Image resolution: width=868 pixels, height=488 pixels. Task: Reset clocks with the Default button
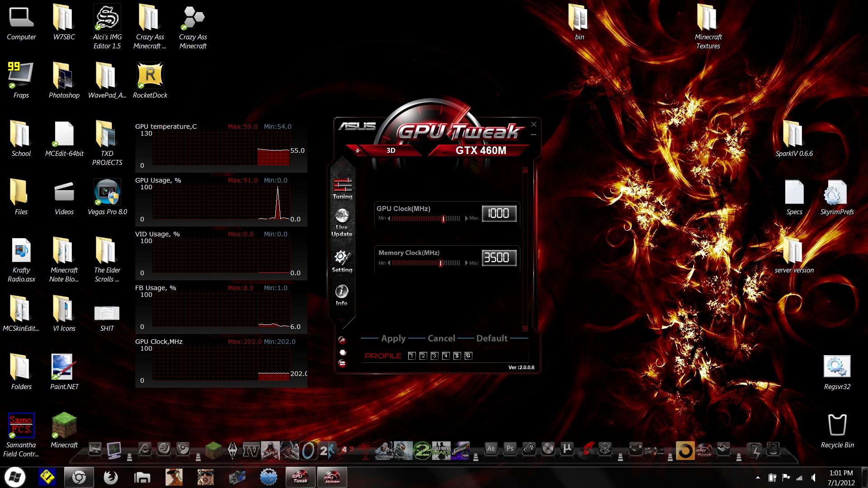pos(492,338)
